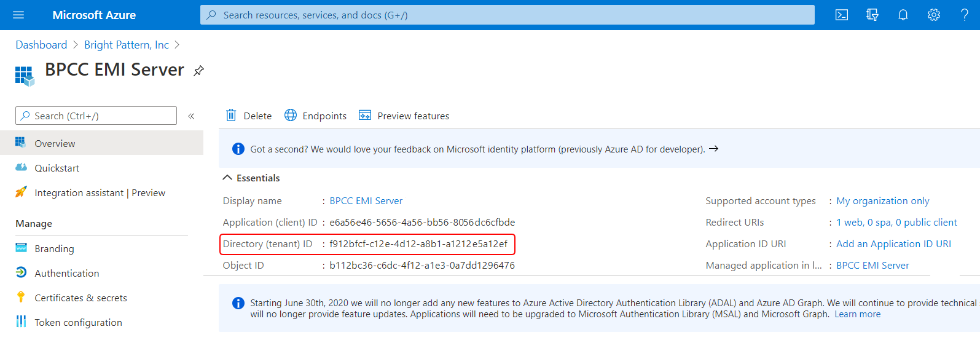Select the Directory (tenant) ID value

pos(418,243)
